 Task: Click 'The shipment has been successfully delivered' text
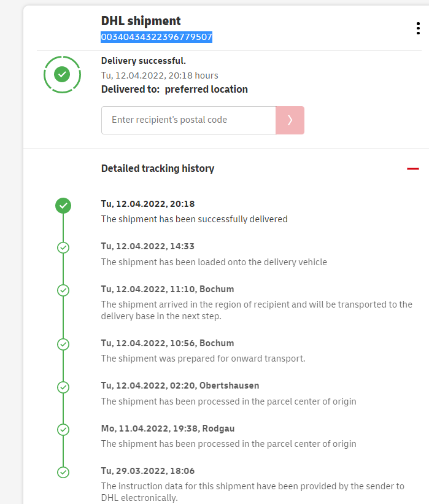coord(194,219)
